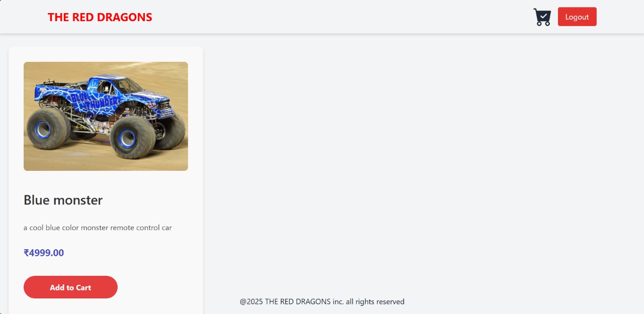Image resolution: width=644 pixels, height=314 pixels.
Task: Click the rupee symbol in the price
Action: (x=26, y=253)
